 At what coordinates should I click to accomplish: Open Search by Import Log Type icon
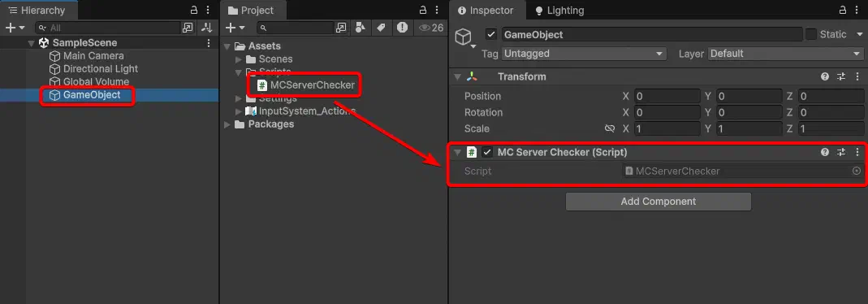click(x=403, y=28)
